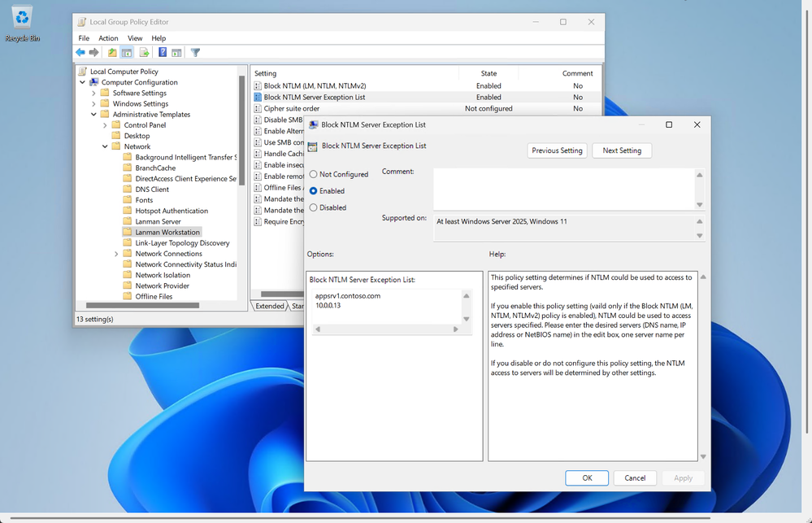Expand the Windows Settings node
812x523 pixels.
point(93,103)
